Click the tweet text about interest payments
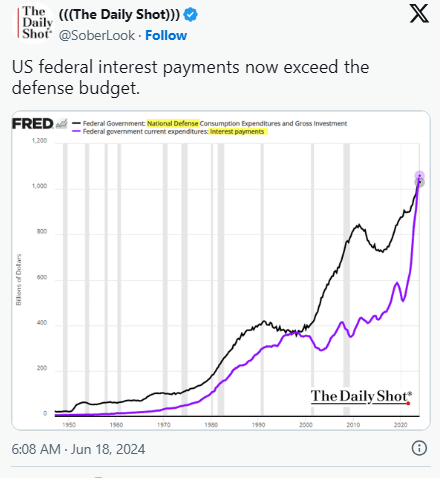440x478 pixels. click(x=190, y=77)
